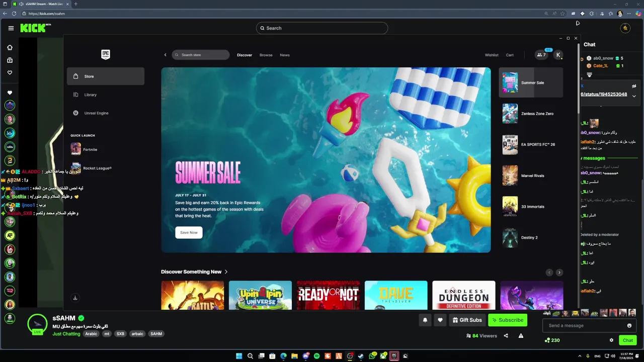
Task: Open Epic Games Launcher from taskbar
Action: pyautogui.click(x=394, y=356)
